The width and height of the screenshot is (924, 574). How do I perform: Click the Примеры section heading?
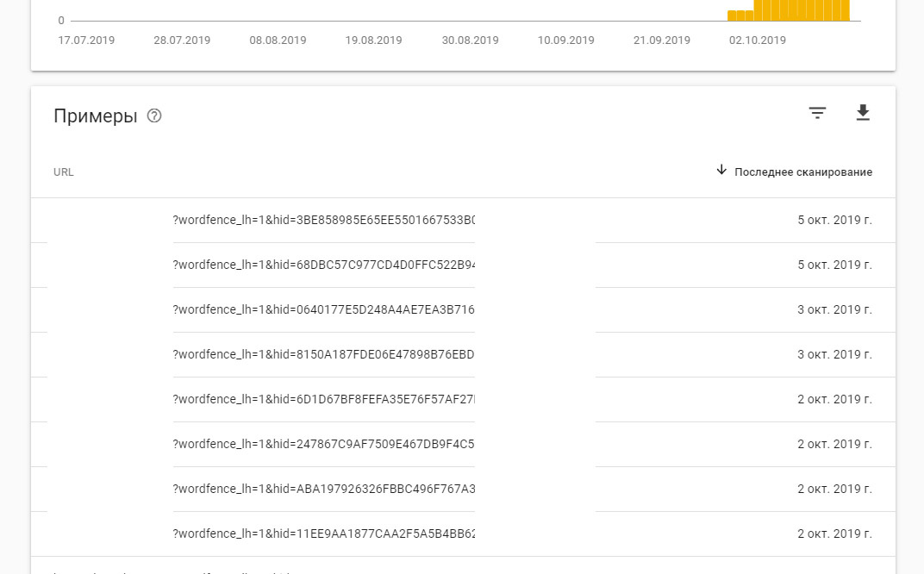[x=96, y=116]
